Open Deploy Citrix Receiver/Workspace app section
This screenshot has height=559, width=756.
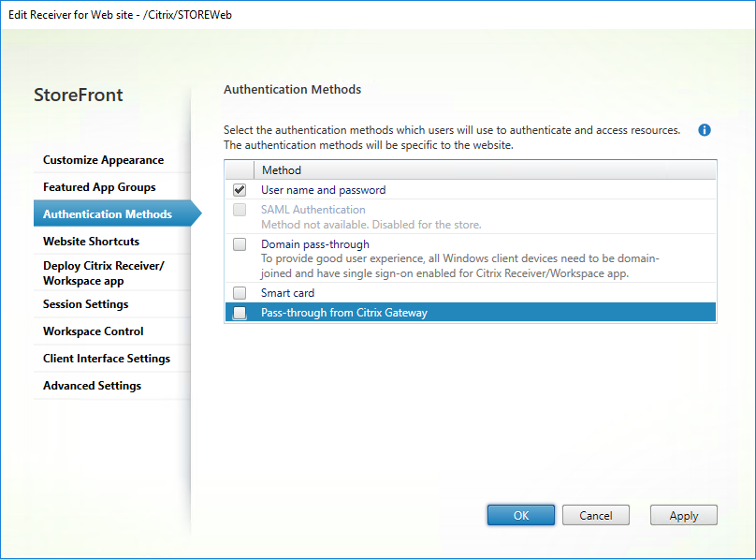point(103,272)
